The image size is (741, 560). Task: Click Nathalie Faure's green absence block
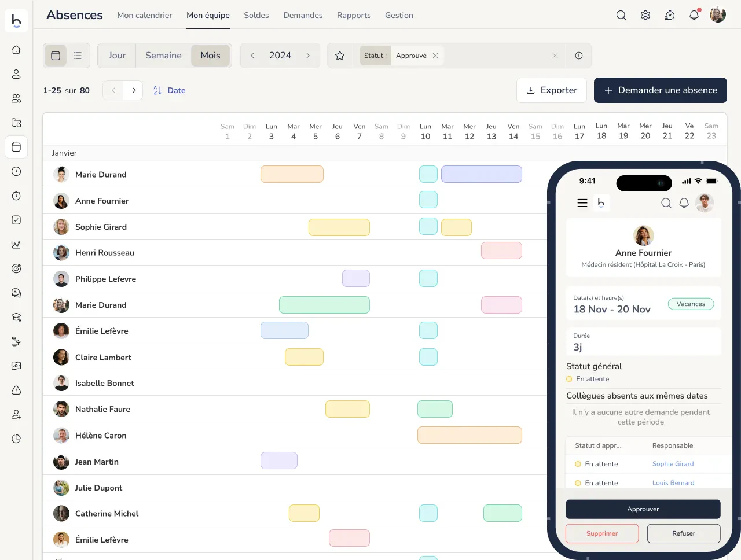[435, 409]
